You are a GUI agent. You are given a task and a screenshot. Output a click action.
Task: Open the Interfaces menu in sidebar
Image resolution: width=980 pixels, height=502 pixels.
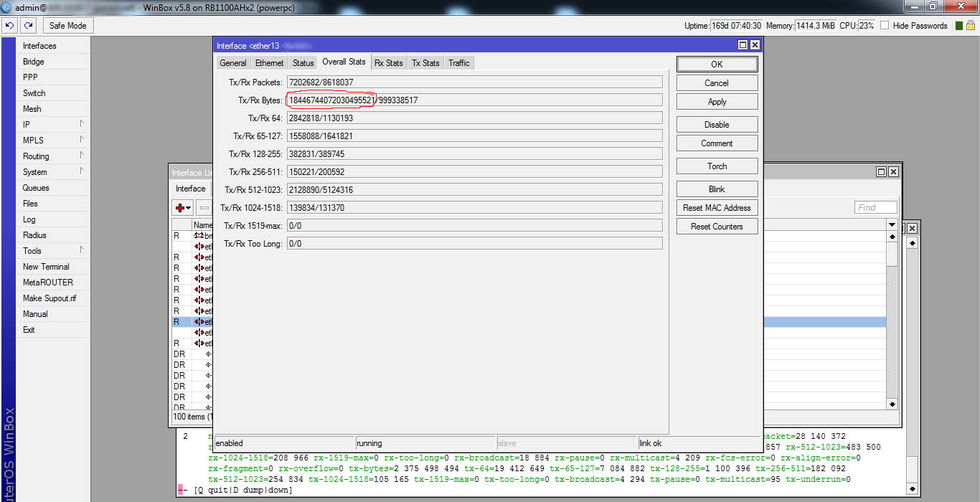pos(54,46)
